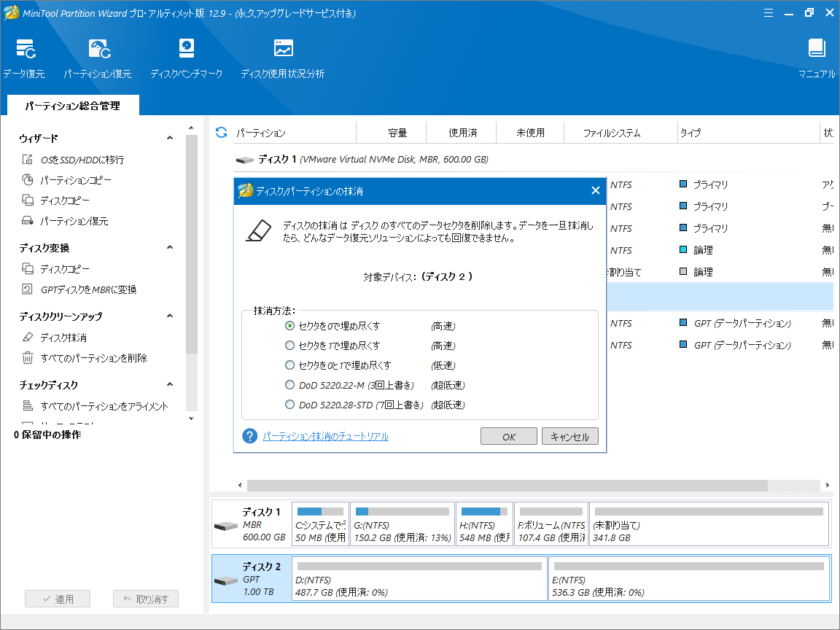Select セクタを0で埋め尽くす wipe method
The width and height of the screenshot is (840, 630).
[289, 326]
